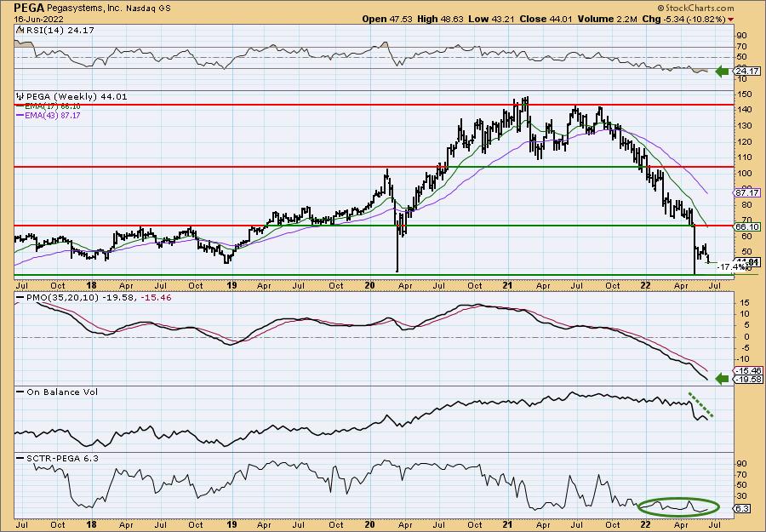766x532 pixels.
Task: Click the black legend line before SCTR-PEGA
Action: (x=20, y=458)
